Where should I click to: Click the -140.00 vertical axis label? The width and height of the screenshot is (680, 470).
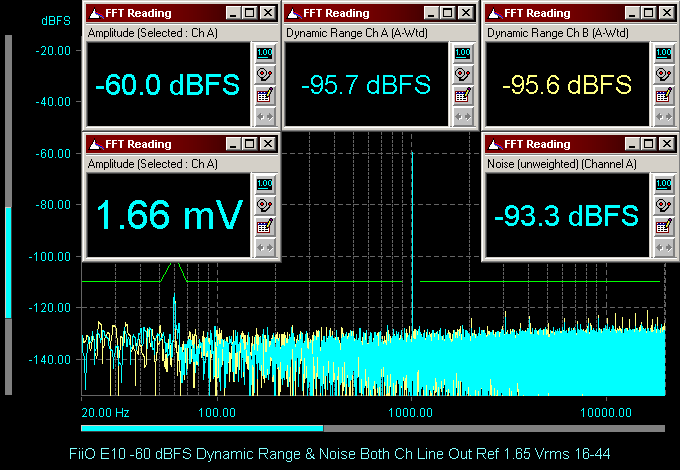[49, 359]
